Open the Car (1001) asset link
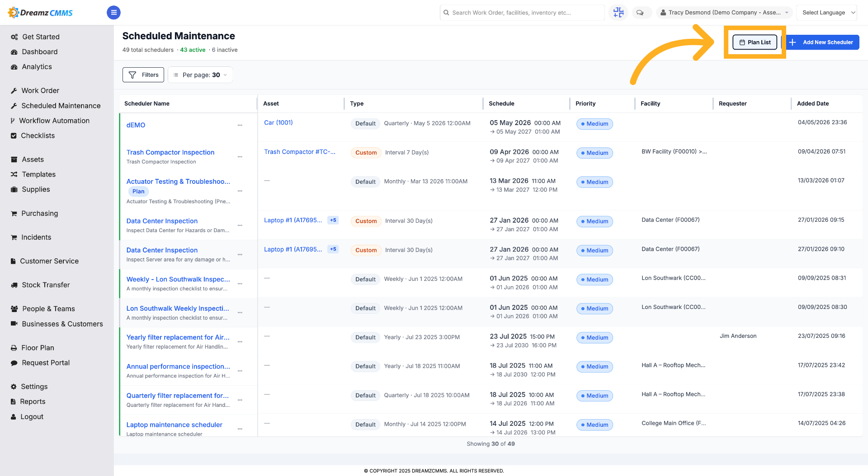 click(278, 123)
